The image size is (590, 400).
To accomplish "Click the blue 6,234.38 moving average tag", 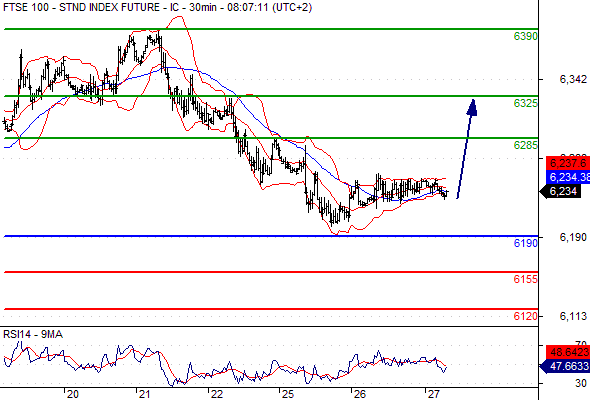I will 568,177.
